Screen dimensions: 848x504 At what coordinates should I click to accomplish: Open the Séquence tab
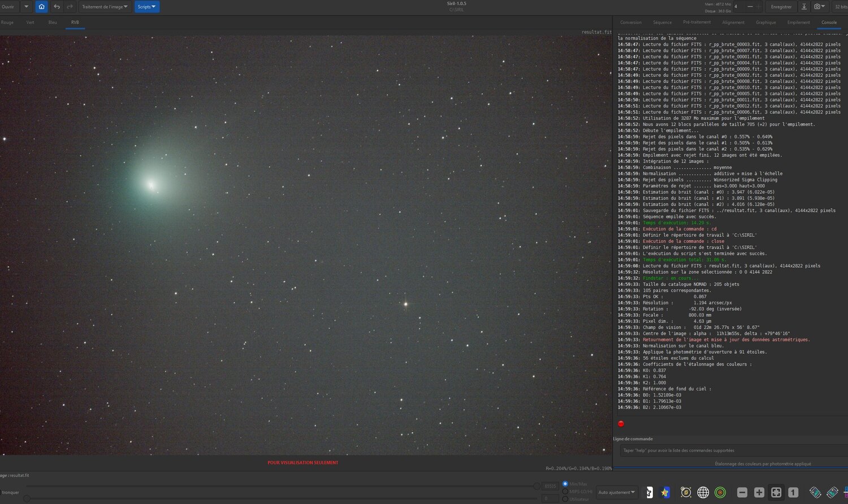click(663, 23)
